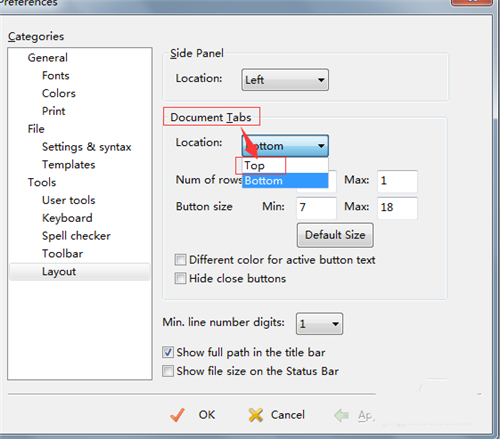The width and height of the screenshot is (500, 439).
Task: Enable Different color for active button text
Action: pyautogui.click(x=180, y=260)
